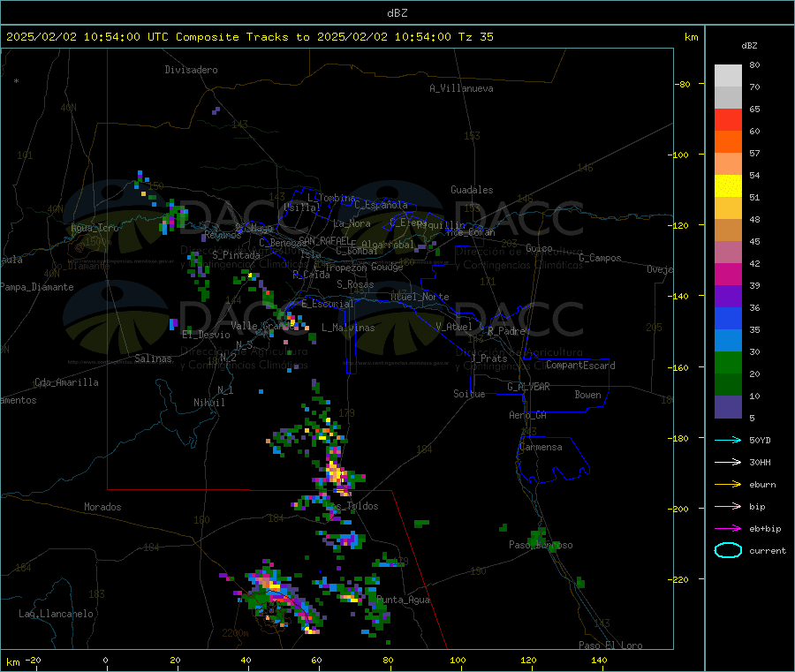The width and height of the screenshot is (795, 672).
Task: Click the Salinas map label
Action: pos(153,359)
